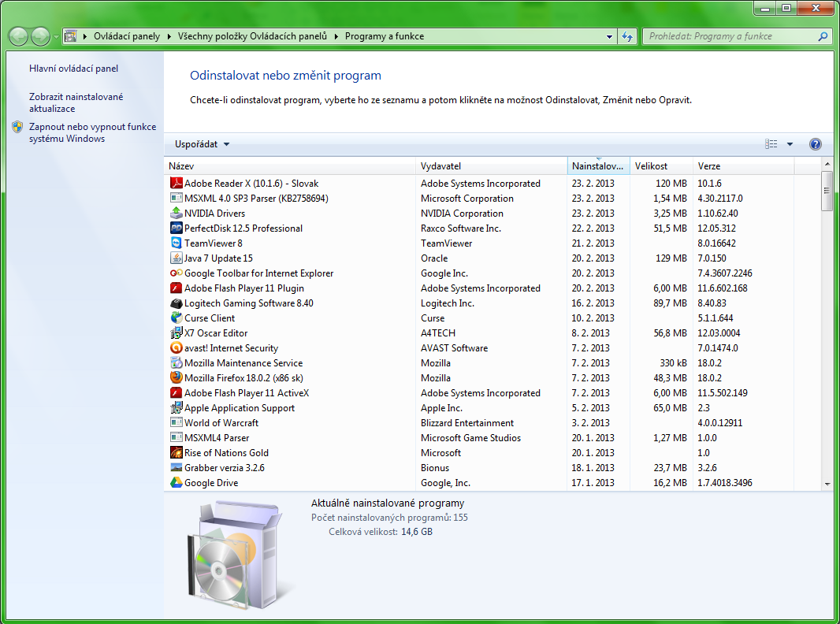Expand arrow before Ovládací panely breadcrumb
Viewport: 840px width, 624px height.
coord(85,36)
